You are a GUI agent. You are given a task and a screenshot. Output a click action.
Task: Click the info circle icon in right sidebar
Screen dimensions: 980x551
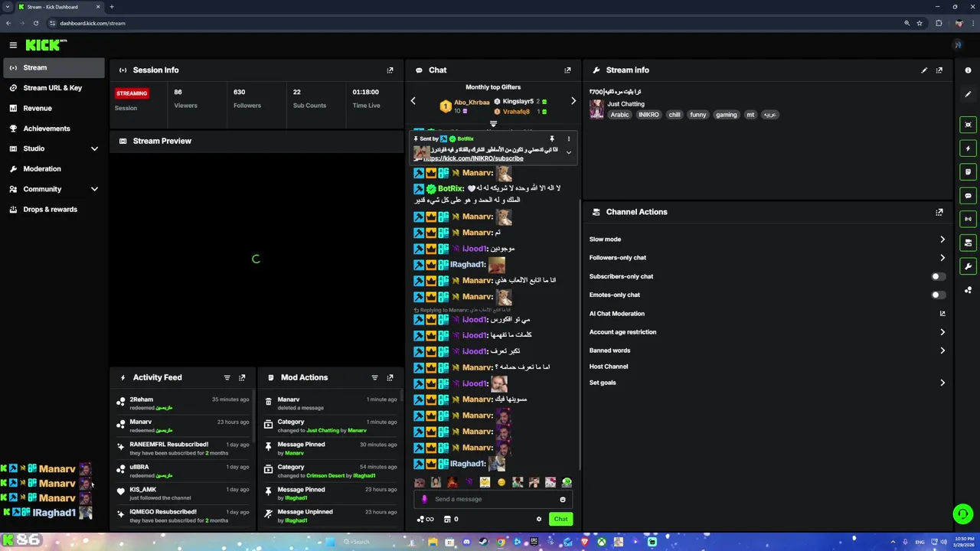[x=969, y=70]
